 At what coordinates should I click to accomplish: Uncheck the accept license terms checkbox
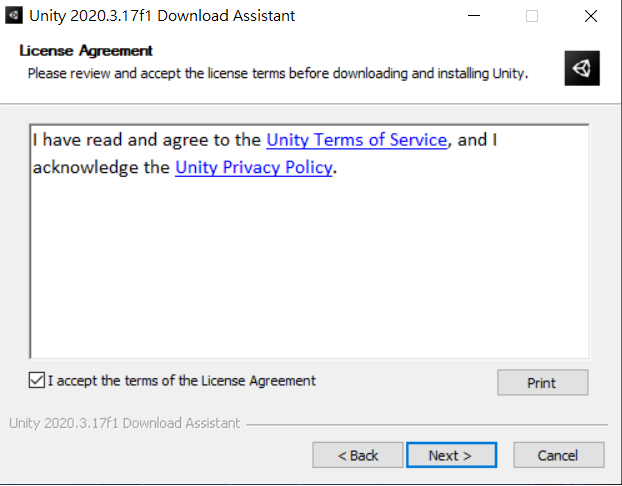pos(37,380)
